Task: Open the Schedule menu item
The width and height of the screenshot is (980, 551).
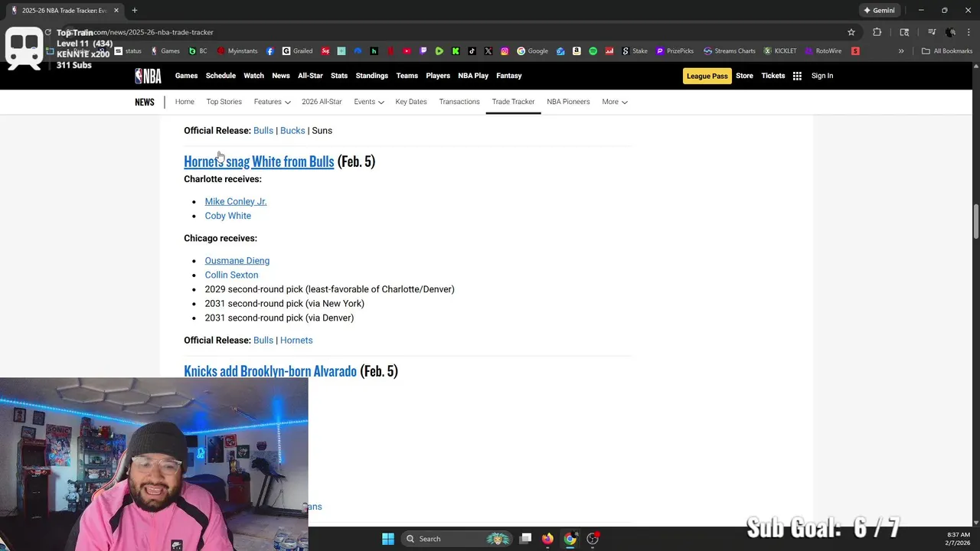Action: click(220, 76)
